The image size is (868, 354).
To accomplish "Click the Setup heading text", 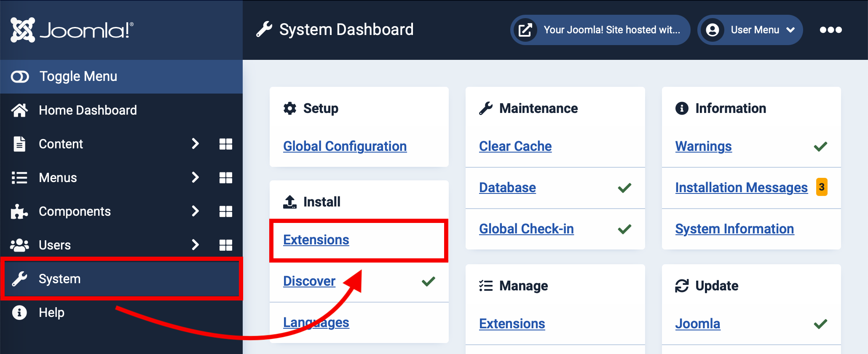I will (x=321, y=108).
